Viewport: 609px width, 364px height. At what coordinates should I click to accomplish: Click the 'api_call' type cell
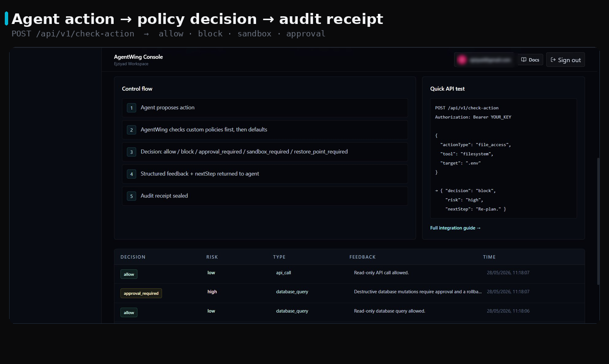(x=283, y=273)
